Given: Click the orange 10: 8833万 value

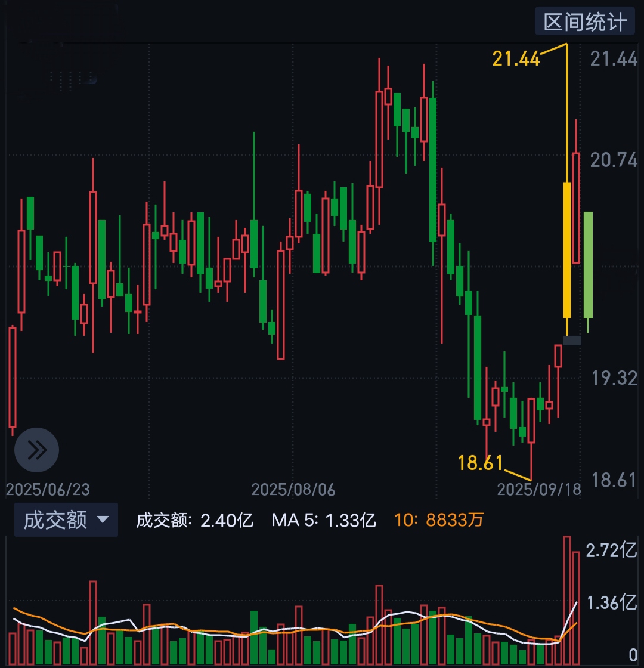Looking at the screenshot, I should pos(439,520).
